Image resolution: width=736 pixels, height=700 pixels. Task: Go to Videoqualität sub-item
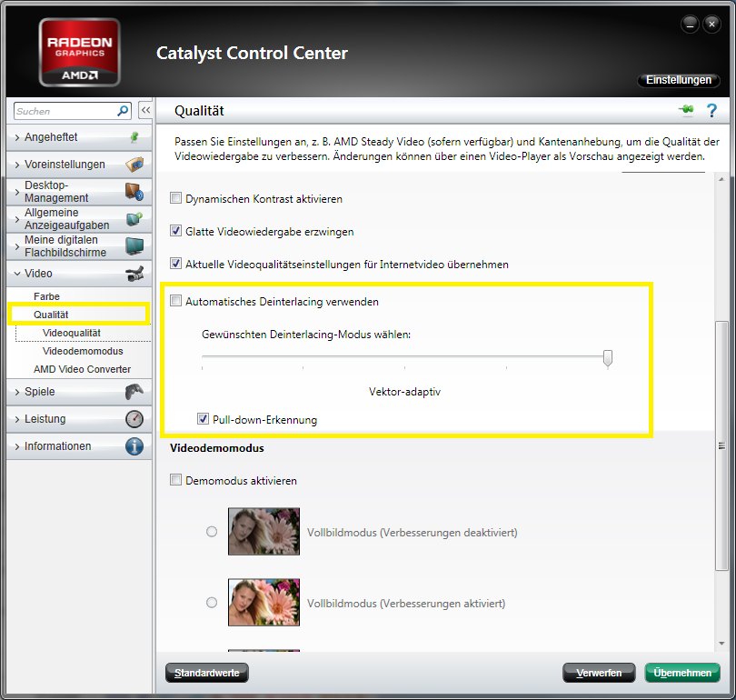click(72, 333)
